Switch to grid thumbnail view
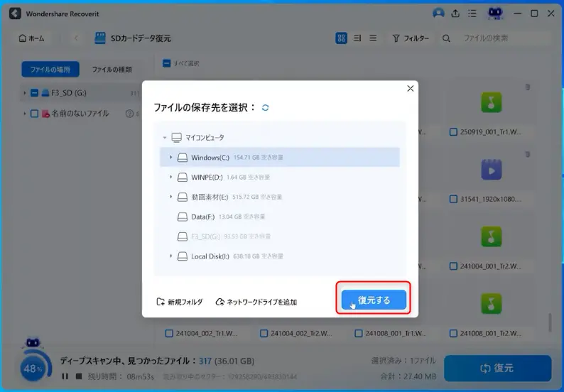Viewport: 564px width, 392px height. click(x=341, y=38)
